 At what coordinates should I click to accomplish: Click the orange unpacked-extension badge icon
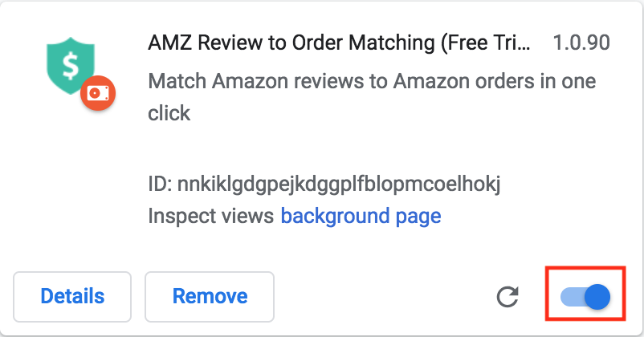tap(98, 93)
